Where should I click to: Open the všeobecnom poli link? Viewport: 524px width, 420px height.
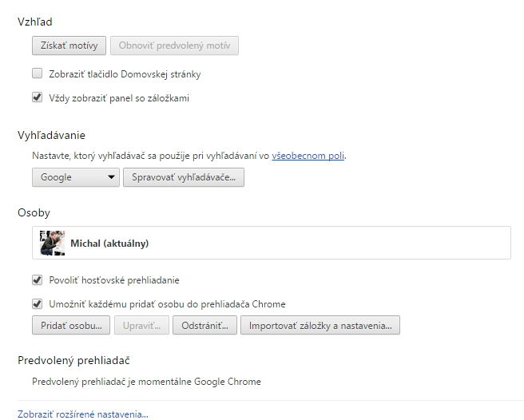(x=308, y=156)
